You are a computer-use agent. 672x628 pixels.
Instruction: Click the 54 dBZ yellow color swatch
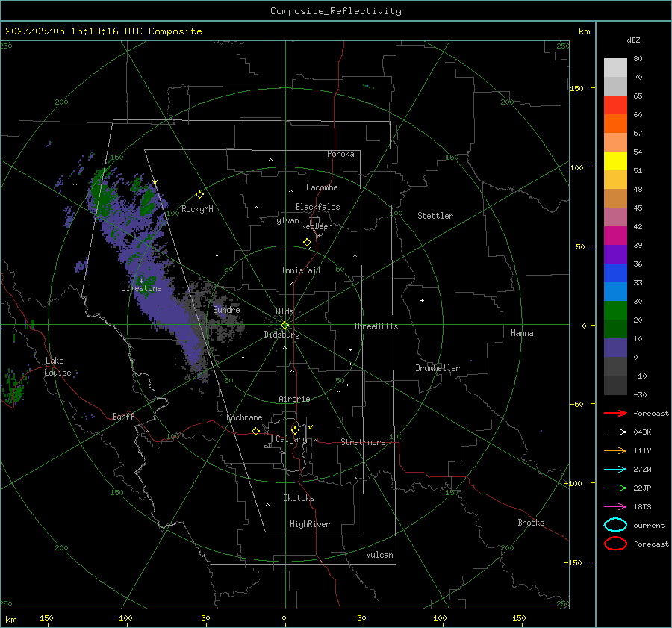(615, 161)
